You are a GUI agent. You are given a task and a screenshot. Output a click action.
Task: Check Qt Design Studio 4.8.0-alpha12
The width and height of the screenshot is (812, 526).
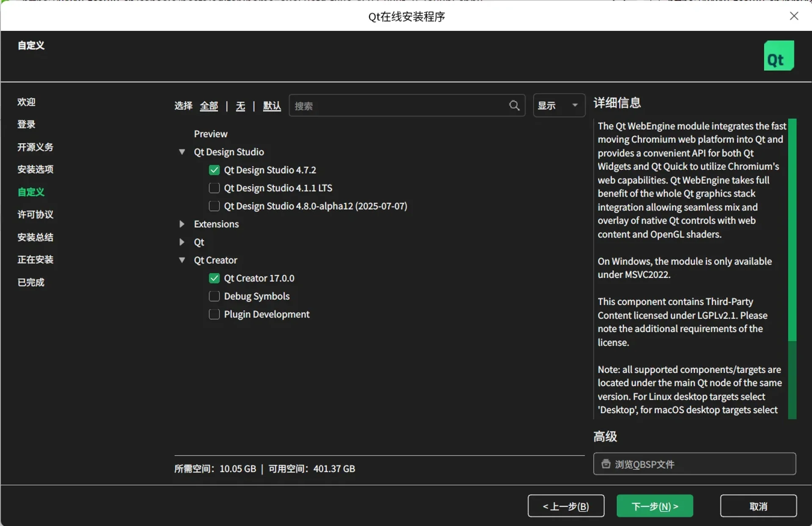pos(214,206)
